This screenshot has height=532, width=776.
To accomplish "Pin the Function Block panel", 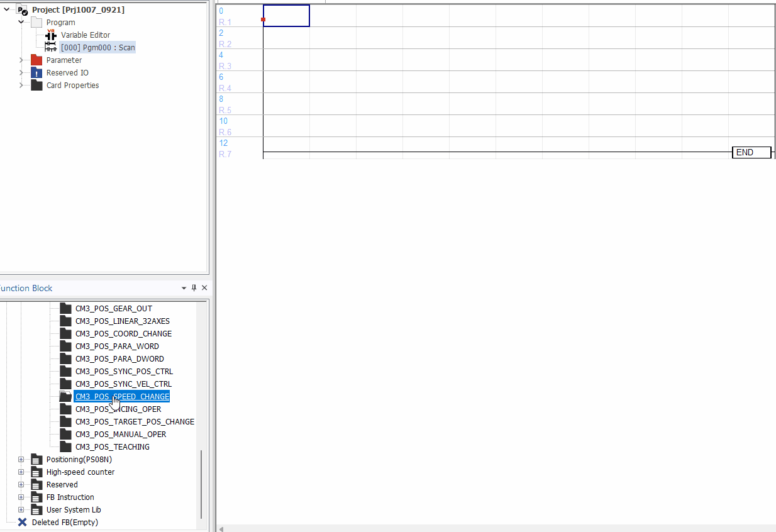I will pyautogui.click(x=194, y=288).
